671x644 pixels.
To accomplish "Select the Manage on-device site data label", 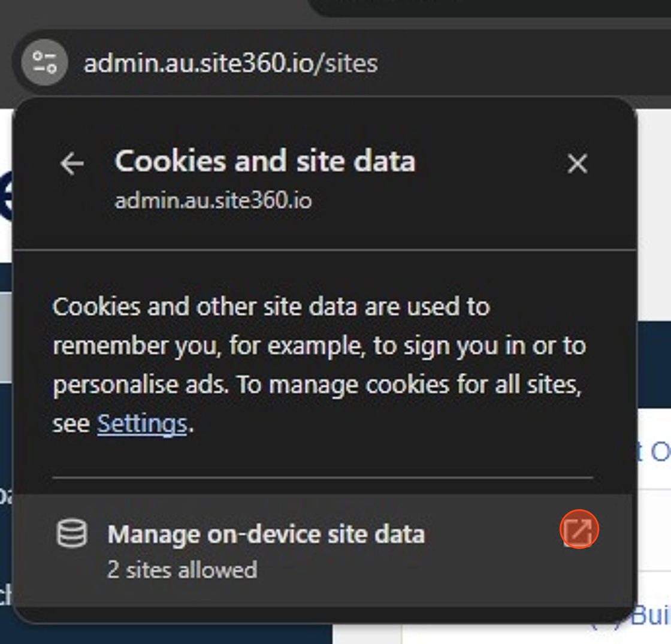I will [266, 534].
